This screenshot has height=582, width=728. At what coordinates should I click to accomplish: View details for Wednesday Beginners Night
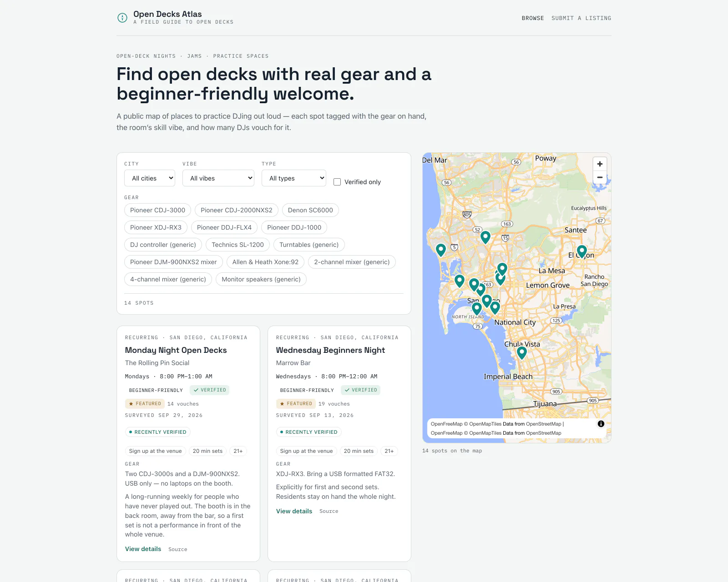294,511
